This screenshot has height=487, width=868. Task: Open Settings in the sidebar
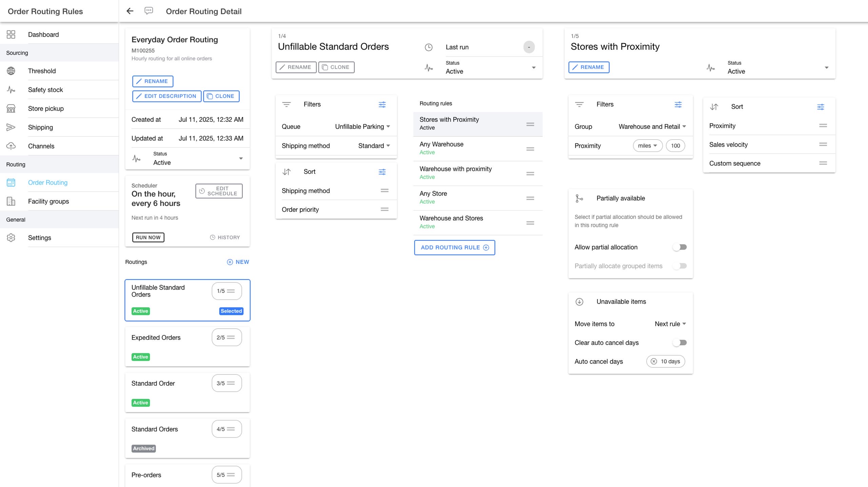59,238
